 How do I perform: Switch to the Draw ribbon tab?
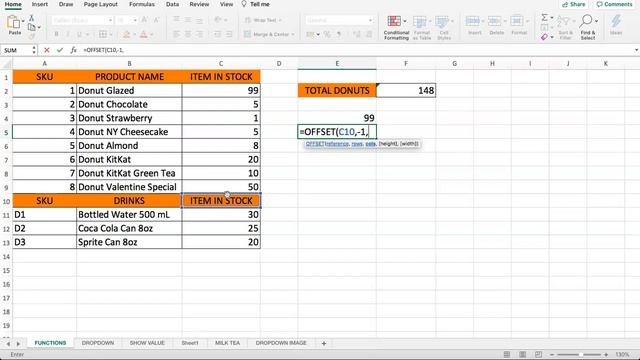click(66, 4)
